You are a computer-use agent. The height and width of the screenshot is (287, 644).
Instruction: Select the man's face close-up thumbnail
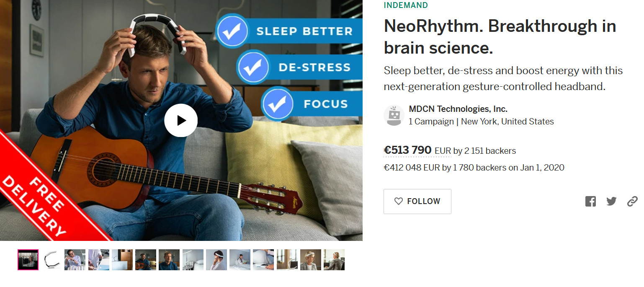point(169,260)
